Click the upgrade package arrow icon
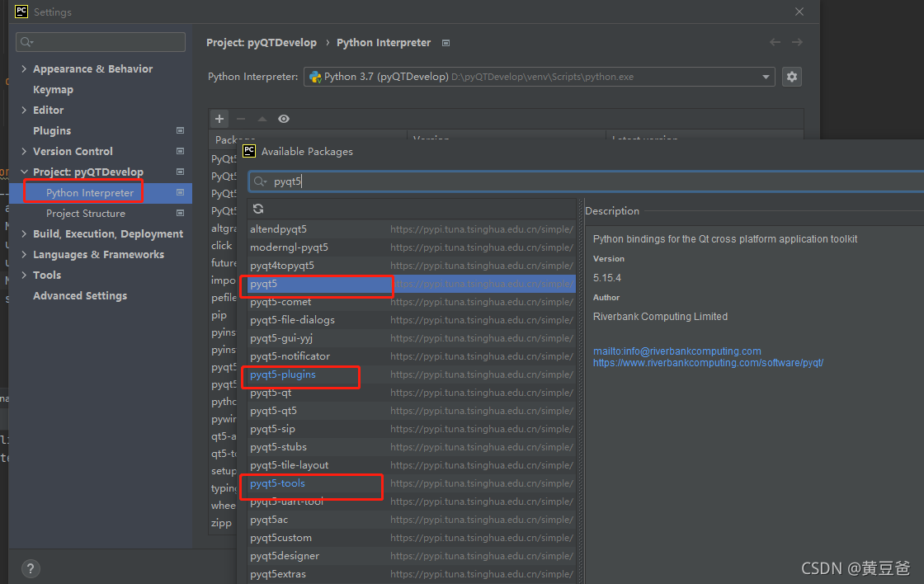Image resolution: width=924 pixels, height=584 pixels. tap(262, 119)
